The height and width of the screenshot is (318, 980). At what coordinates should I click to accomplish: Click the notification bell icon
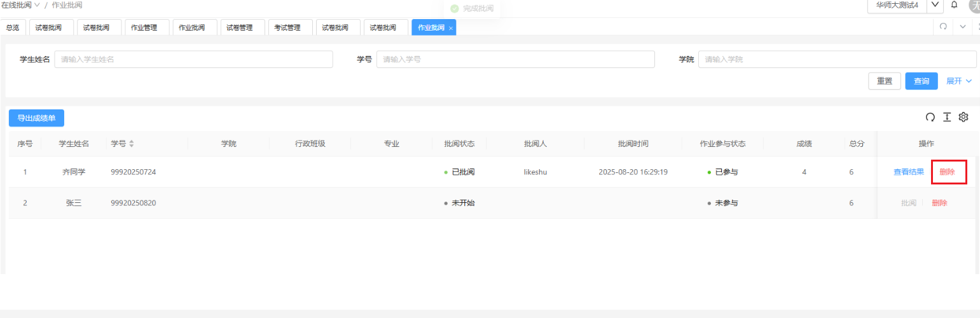pos(954,5)
